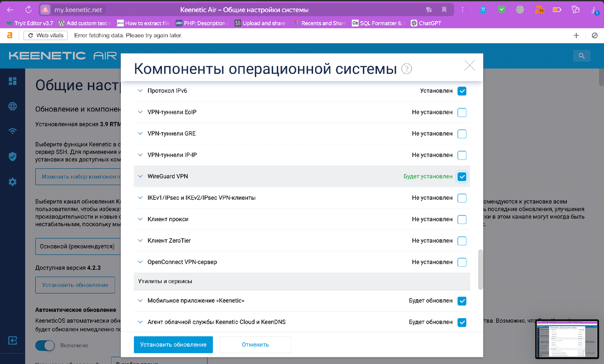Check the Клиент ZeroTier checkbox
Viewport: 604px width, 364px height.
(x=462, y=241)
